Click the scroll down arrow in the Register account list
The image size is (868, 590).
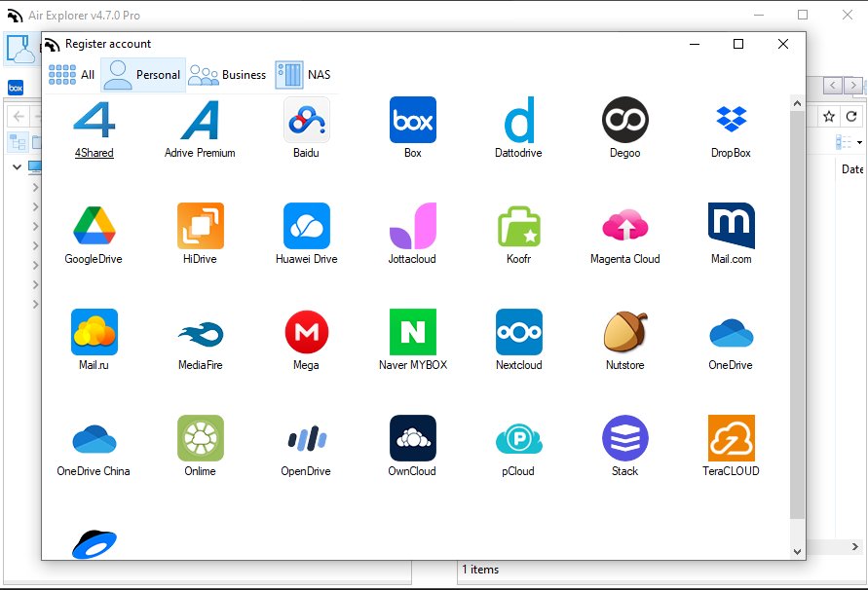(x=797, y=551)
